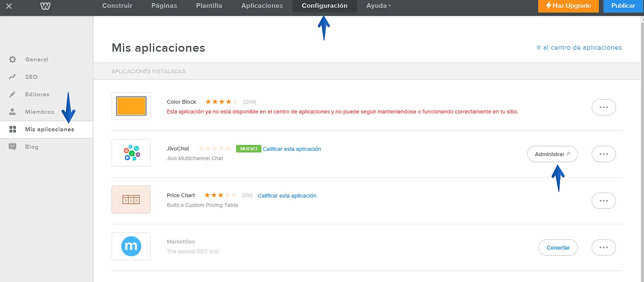644x282 pixels.
Task: Select the SEO chart icon in sidebar
Action: tap(13, 77)
